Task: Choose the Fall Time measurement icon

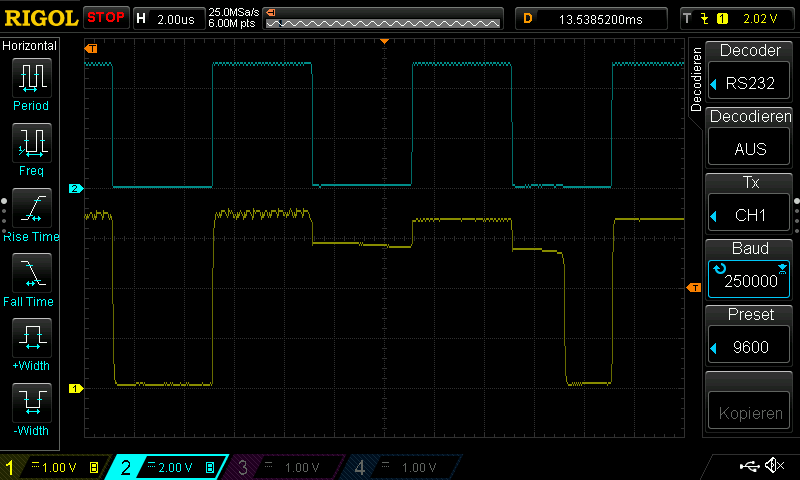Action: tap(31, 273)
